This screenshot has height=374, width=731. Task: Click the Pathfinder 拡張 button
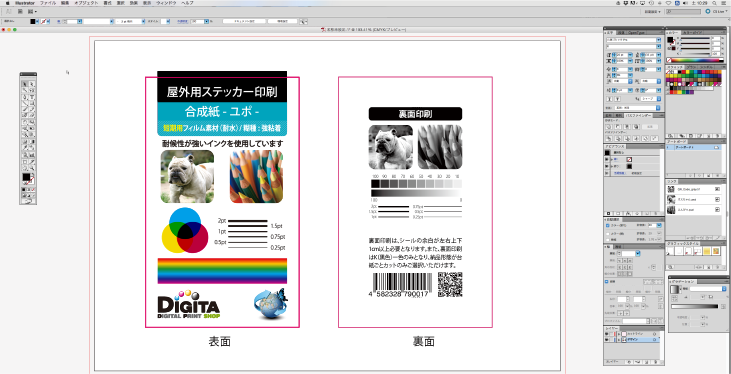pyautogui.click(x=650, y=127)
